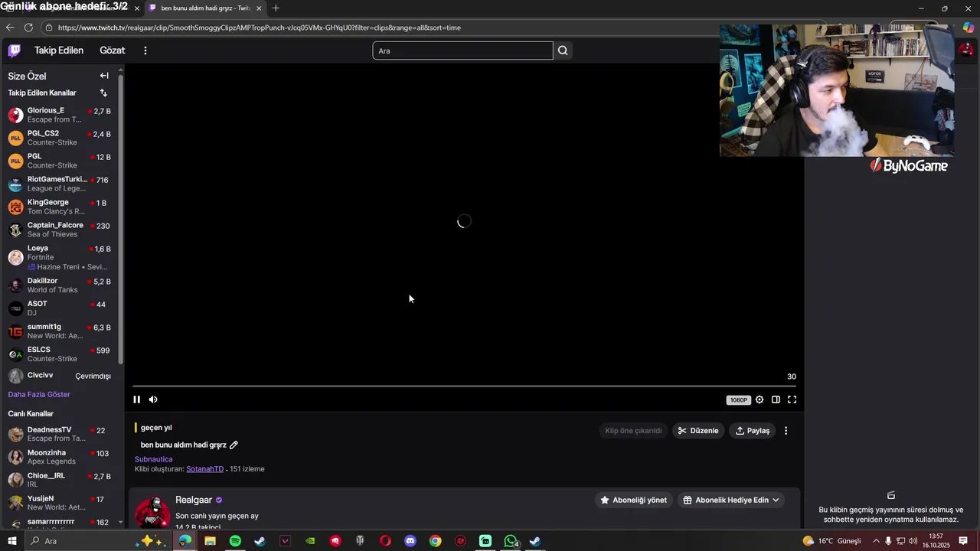The image size is (980, 551).
Task: Open the Dakillzor channel
Action: 60,285
